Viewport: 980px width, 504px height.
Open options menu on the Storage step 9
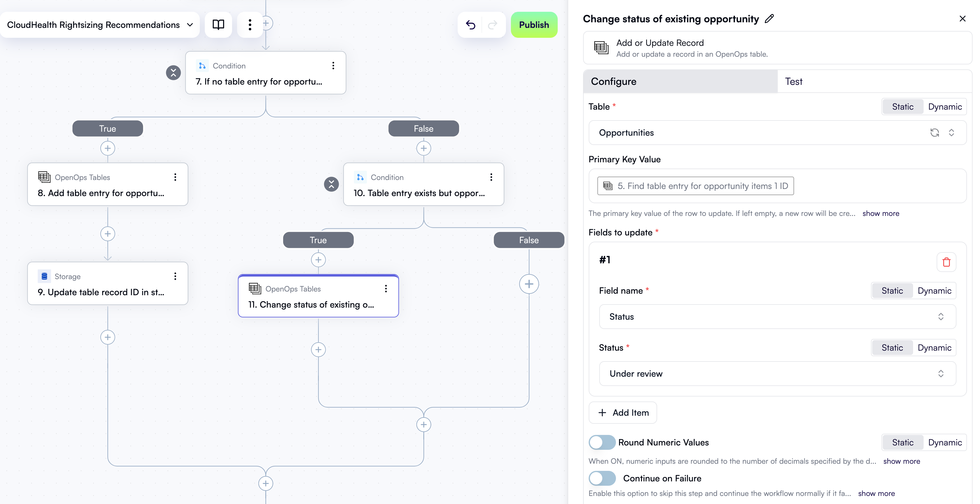[x=175, y=276]
